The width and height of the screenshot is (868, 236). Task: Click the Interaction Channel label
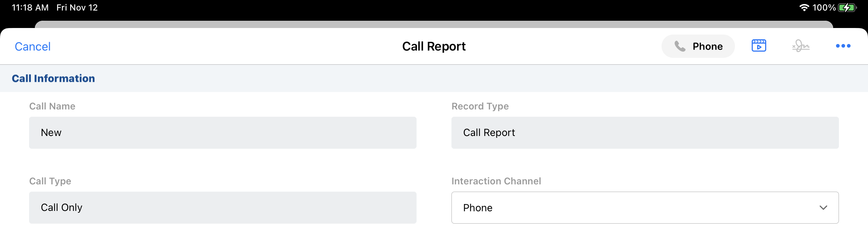[496, 181]
